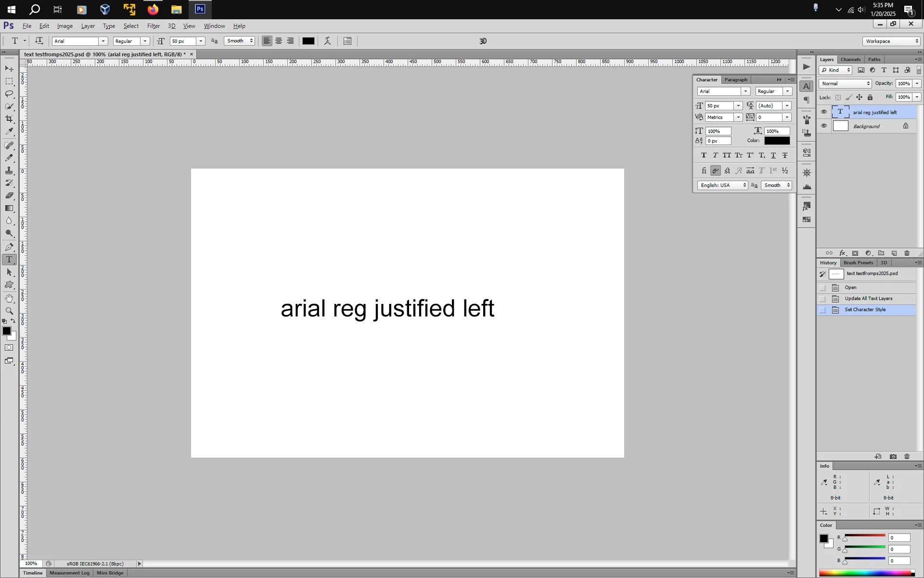The image size is (924, 578).
Task: Open Firefox from the Windows taskbar
Action: pyautogui.click(x=153, y=9)
